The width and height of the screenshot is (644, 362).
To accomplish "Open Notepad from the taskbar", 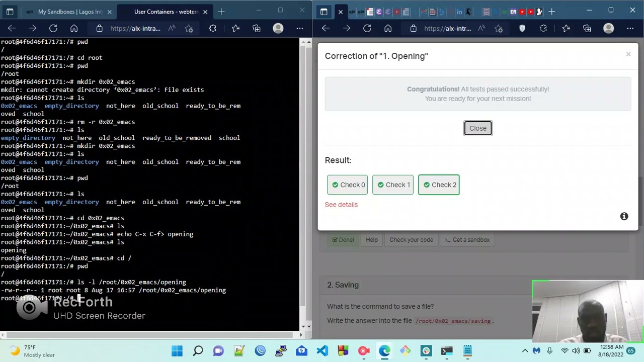I will [x=467, y=351].
